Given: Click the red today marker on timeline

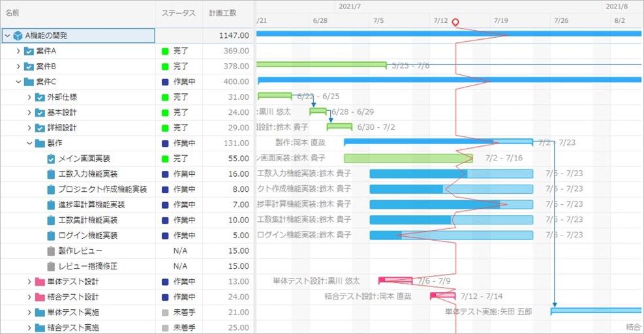Looking at the screenshot, I should pyautogui.click(x=455, y=23).
